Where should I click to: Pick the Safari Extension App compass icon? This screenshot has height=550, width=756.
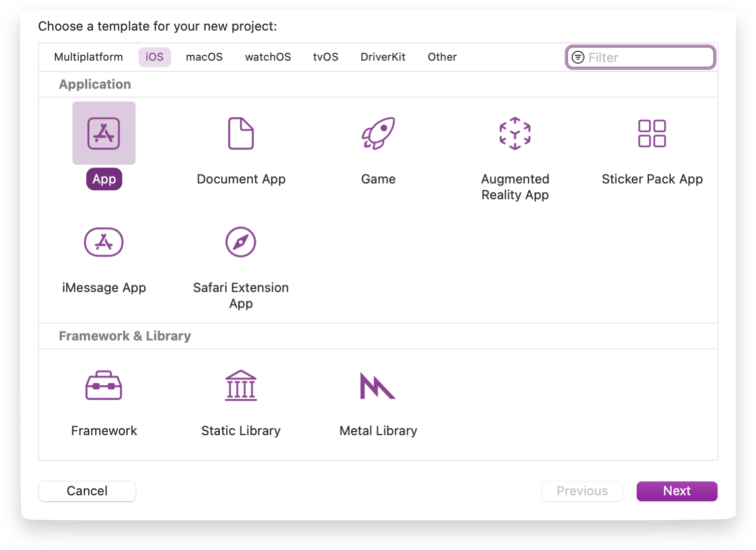click(241, 242)
